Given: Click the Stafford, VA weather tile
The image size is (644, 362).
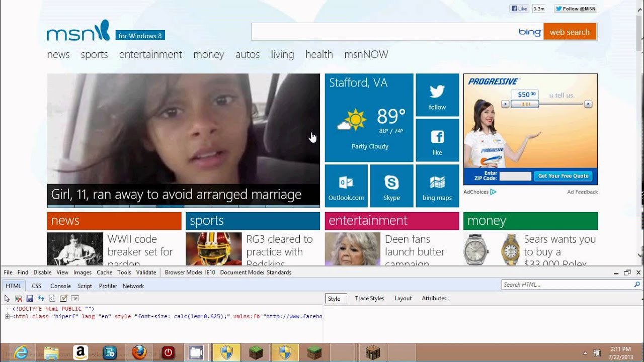Looking at the screenshot, I should pyautogui.click(x=369, y=118).
